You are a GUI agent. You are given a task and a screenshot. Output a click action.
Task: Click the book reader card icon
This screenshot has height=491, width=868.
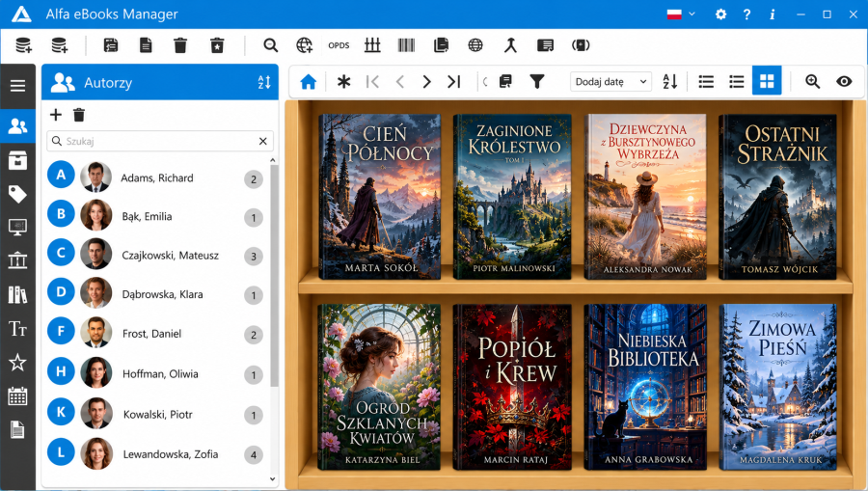tap(545, 45)
